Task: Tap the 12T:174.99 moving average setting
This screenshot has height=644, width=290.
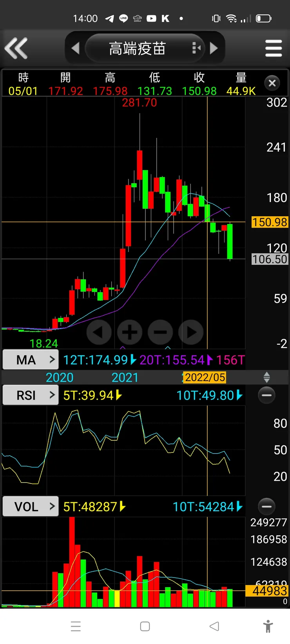Action: [x=100, y=360]
